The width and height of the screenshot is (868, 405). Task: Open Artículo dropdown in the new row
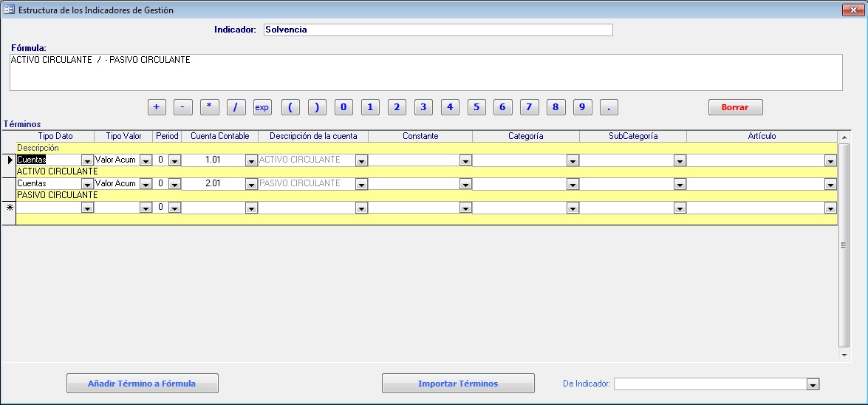pos(830,208)
